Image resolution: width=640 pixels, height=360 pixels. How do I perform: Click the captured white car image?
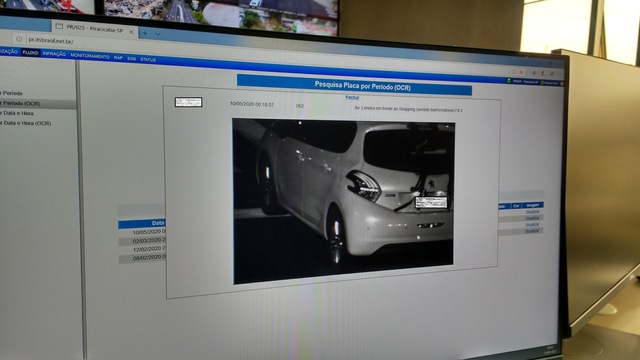point(344,201)
